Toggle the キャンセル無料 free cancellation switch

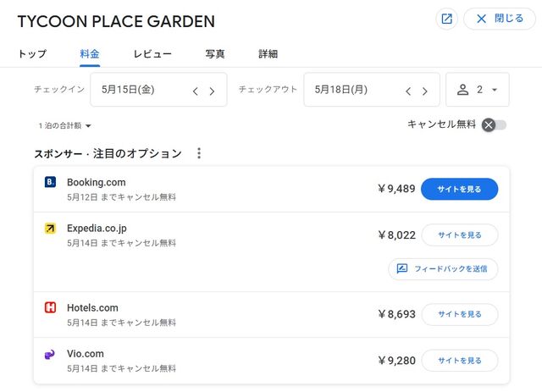495,124
